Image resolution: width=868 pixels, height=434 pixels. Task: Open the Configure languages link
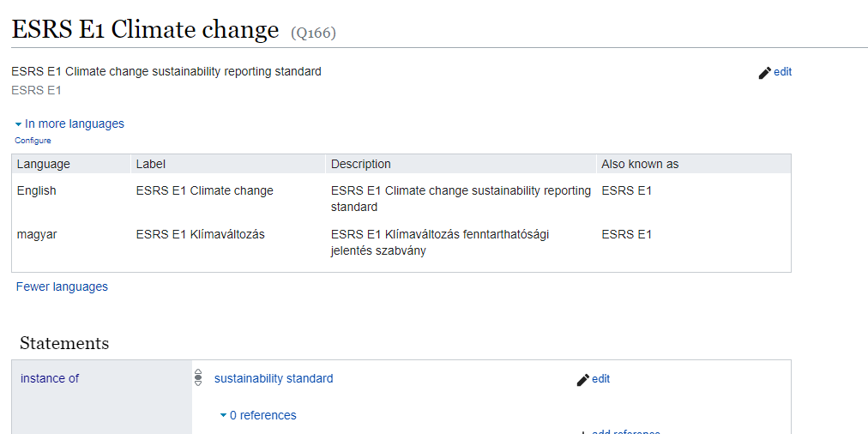pos(33,141)
